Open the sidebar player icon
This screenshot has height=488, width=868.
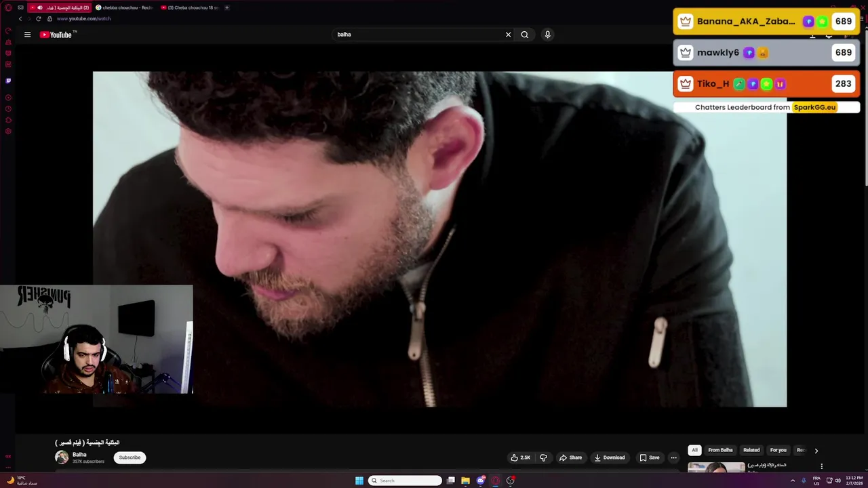click(x=8, y=98)
